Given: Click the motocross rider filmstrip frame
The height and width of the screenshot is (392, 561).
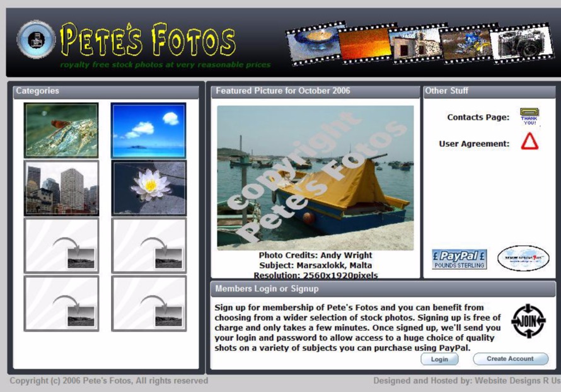Looking at the screenshot, I should click(465, 44).
